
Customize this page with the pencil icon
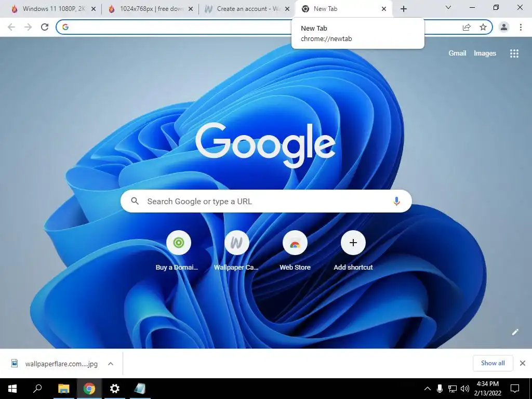[515, 332]
